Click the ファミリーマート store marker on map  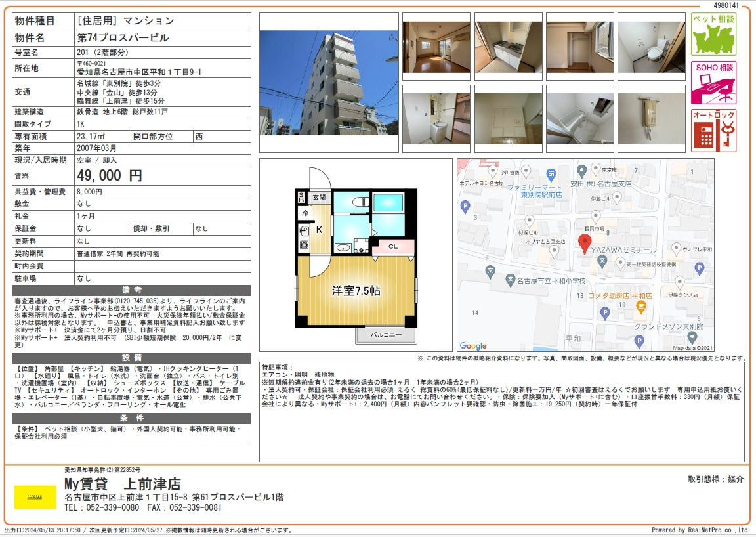(551, 176)
